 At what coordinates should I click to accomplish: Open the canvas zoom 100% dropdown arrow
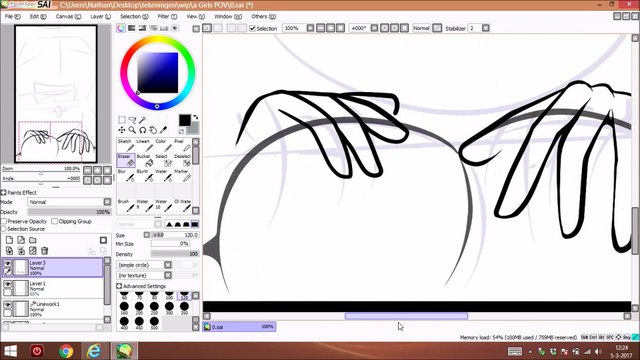(x=310, y=28)
